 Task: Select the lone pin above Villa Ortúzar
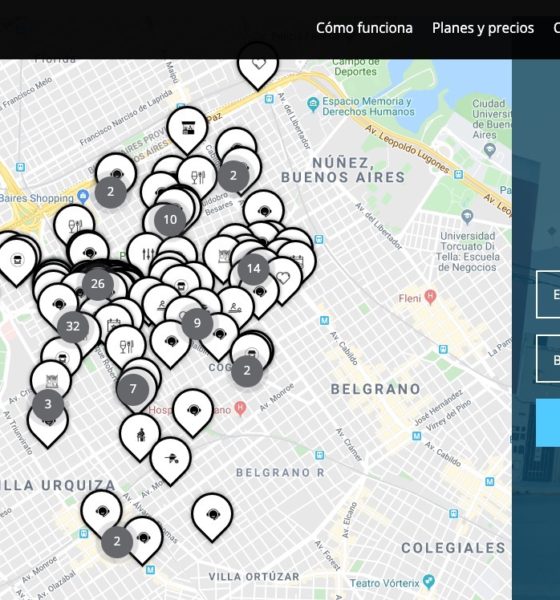point(212,515)
